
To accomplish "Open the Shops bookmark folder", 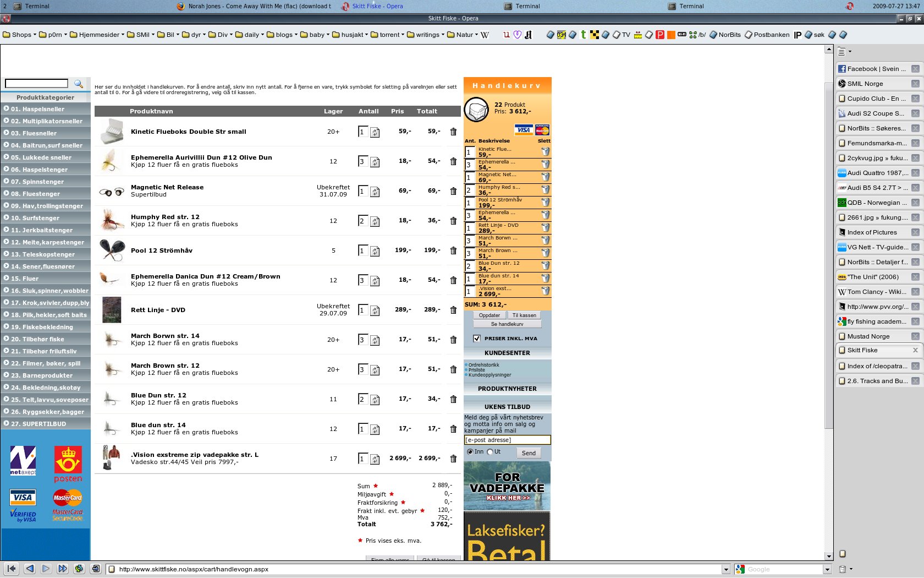I will point(20,35).
